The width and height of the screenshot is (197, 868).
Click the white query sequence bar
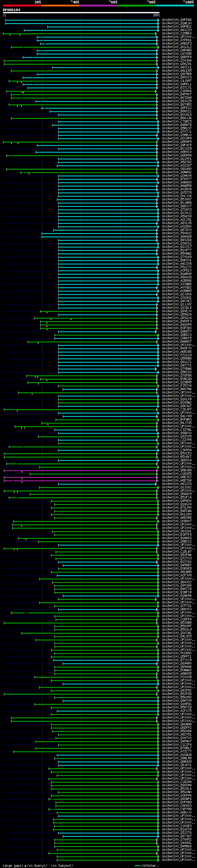coord(81,13)
